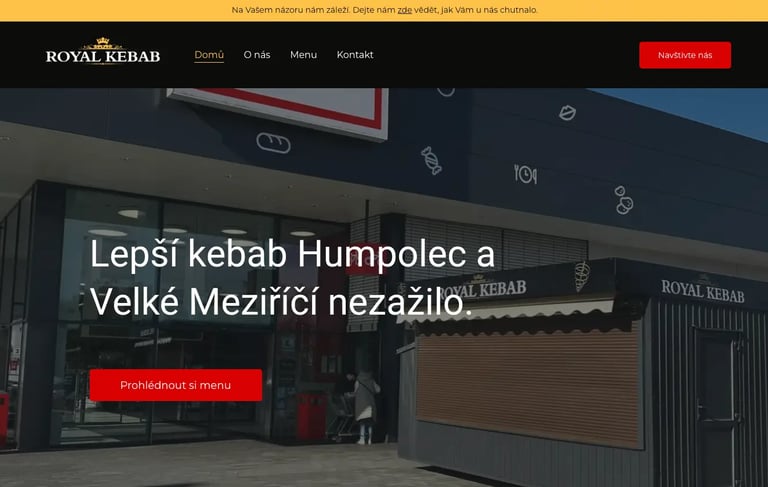This screenshot has height=487, width=768.
Task: Click the Lepší kebab Humpolec headline
Action: (292, 277)
